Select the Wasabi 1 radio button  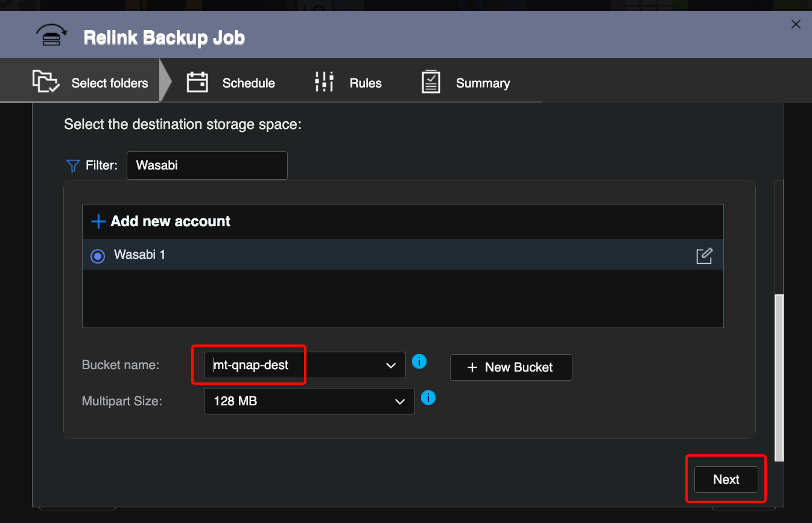tap(98, 256)
